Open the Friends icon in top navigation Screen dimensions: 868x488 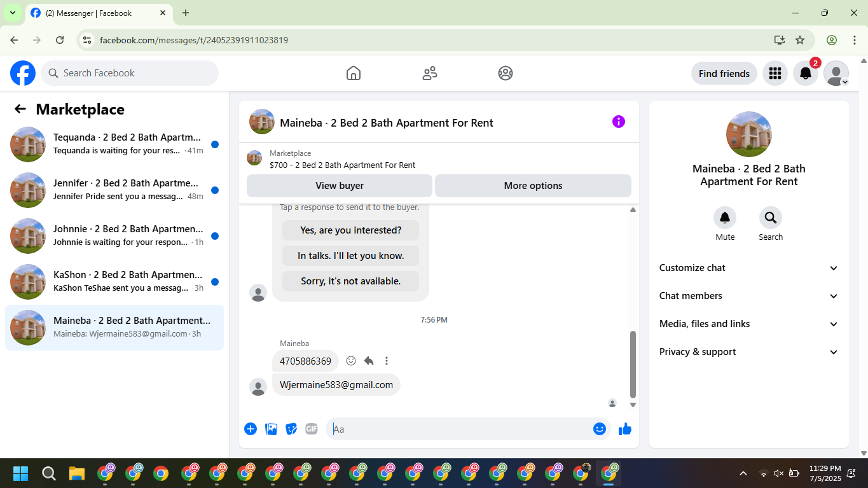pyautogui.click(x=430, y=73)
